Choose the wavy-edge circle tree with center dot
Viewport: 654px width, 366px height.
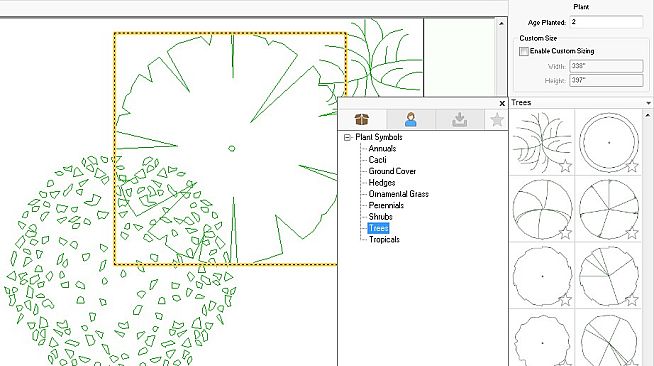point(542,276)
